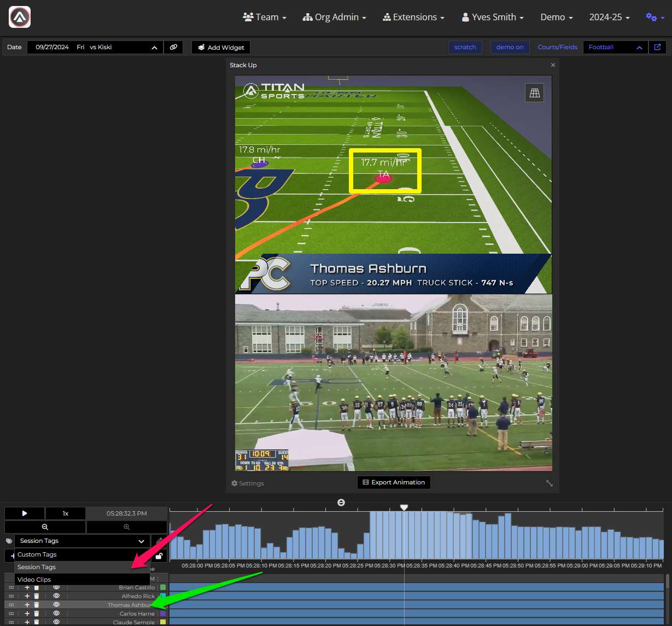672x626 pixels.
Task: Click the Export Animation button
Action: coord(394,482)
